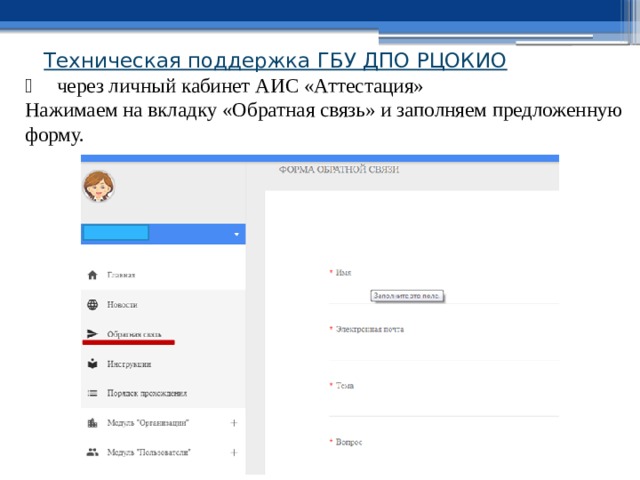Click into the Тема input field

(x=444, y=407)
